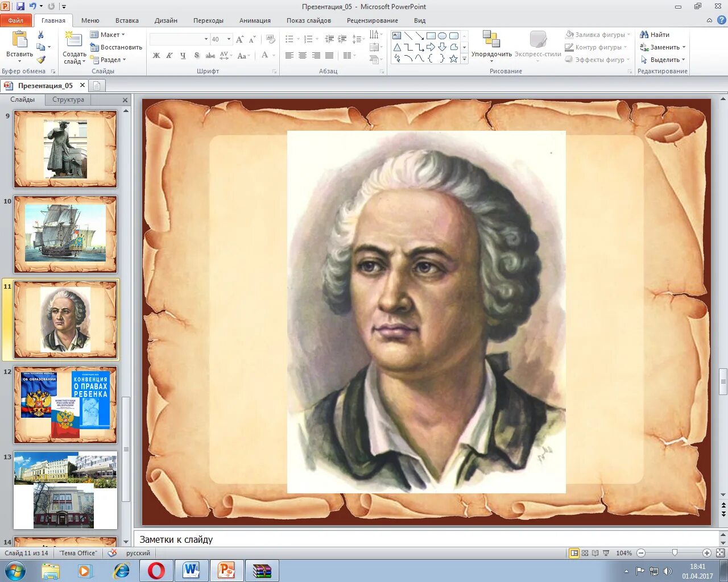The image size is (728, 582).
Task: Increase font size with large A icon
Action: coord(239,39)
